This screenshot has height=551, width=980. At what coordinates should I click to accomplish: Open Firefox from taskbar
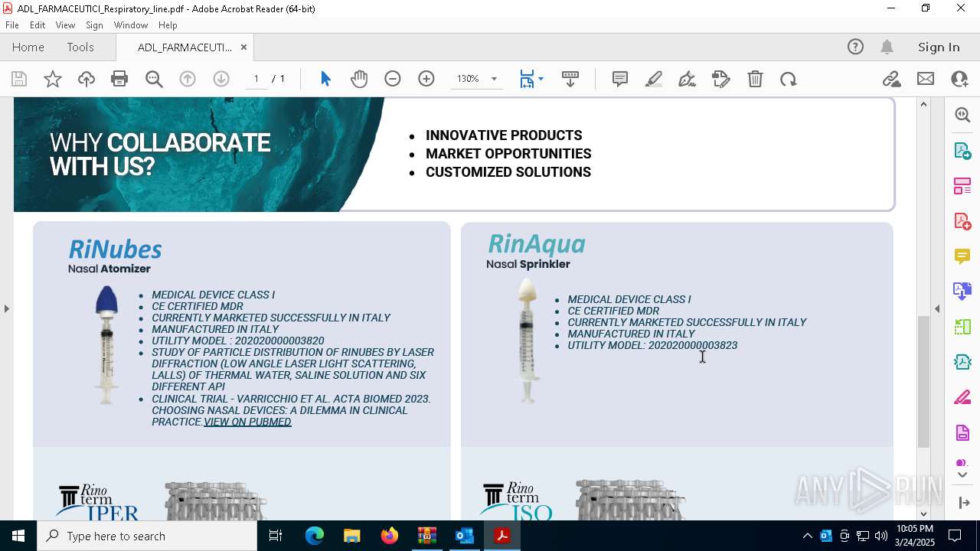pos(389,536)
